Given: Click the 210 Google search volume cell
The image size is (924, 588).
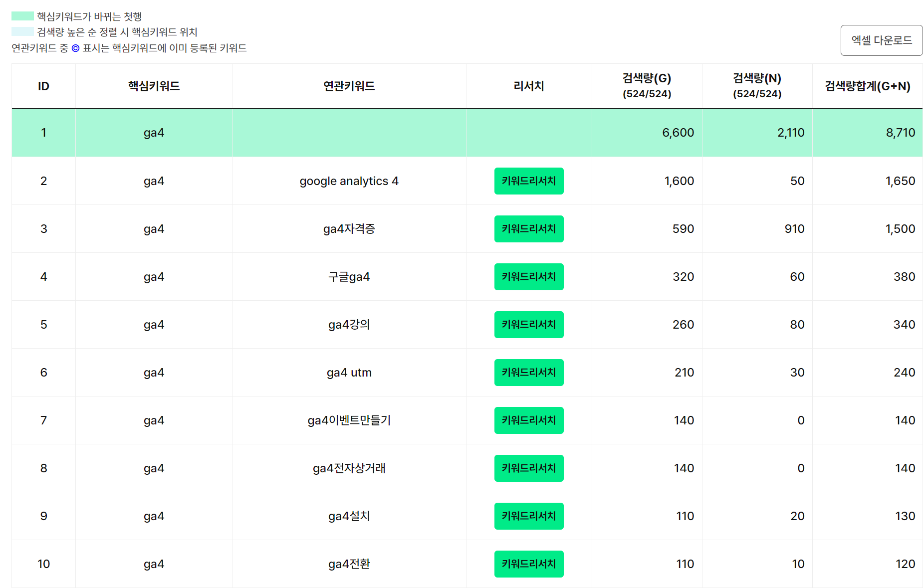Looking at the screenshot, I should [647, 373].
